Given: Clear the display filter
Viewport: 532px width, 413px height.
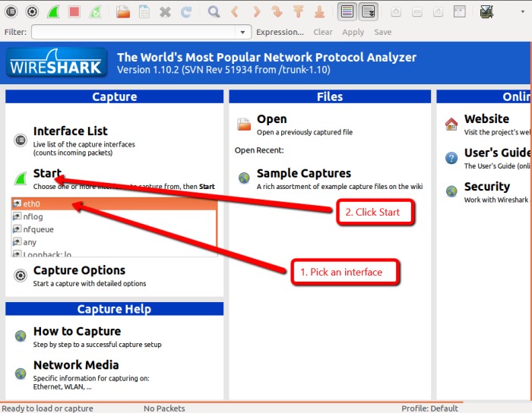Looking at the screenshot, I should (x=323, y=32).
